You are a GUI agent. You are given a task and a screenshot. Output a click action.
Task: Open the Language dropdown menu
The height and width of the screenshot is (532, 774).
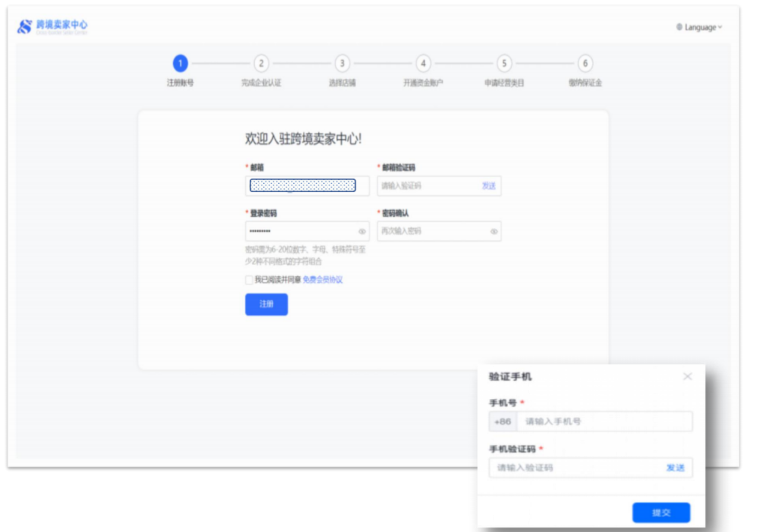tap(700, 28)
